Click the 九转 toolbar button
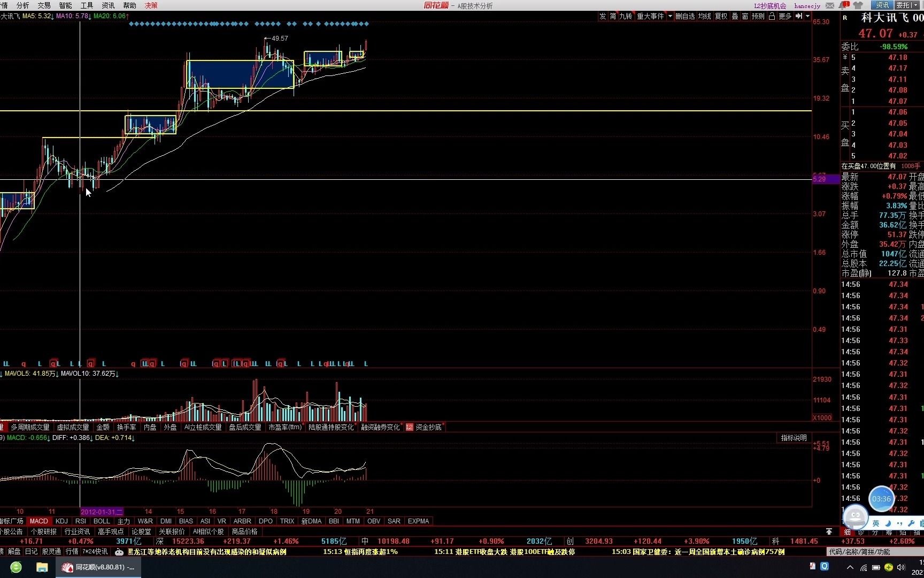 (626, 17)
